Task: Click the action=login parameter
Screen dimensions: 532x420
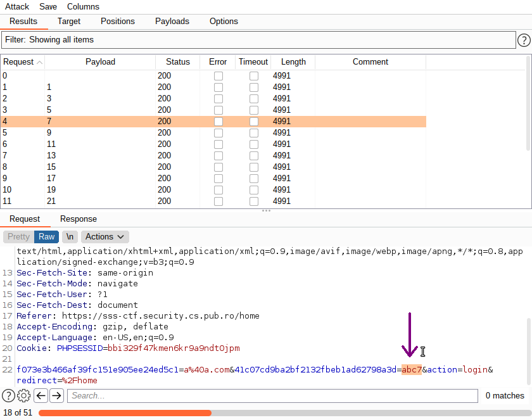Action: (x=457, y=369)
